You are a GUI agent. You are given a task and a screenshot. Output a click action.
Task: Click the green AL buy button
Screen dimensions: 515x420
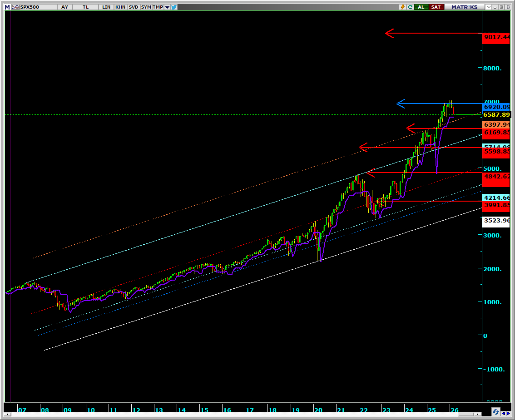421,7
